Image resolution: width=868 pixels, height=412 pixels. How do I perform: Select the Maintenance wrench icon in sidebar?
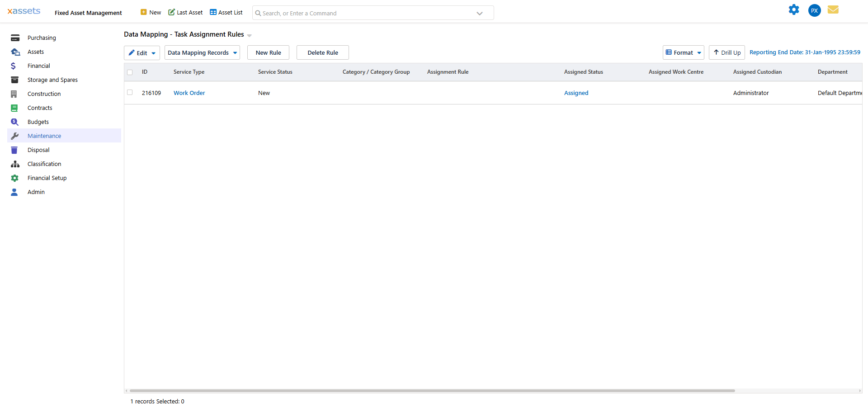pyautogui.click(x=15, y=136)
